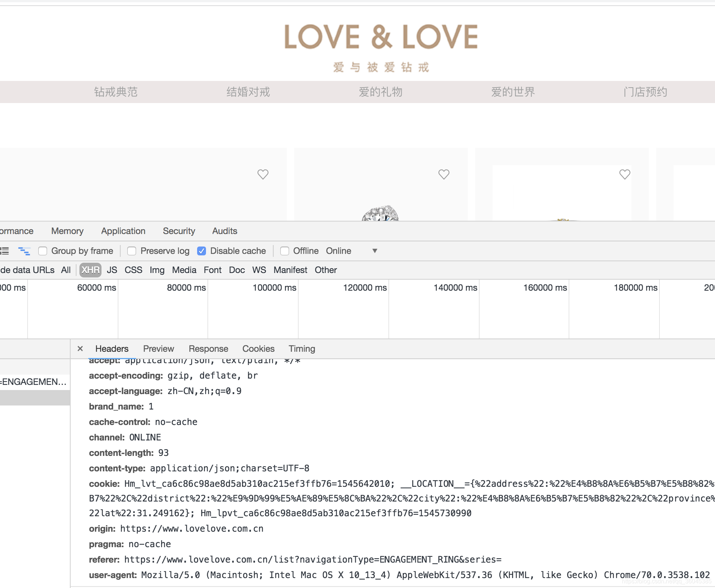This screenshot has height=588, width=715.
Task: Open the Application panel in DevTools
Action: [x=123, y=231]
